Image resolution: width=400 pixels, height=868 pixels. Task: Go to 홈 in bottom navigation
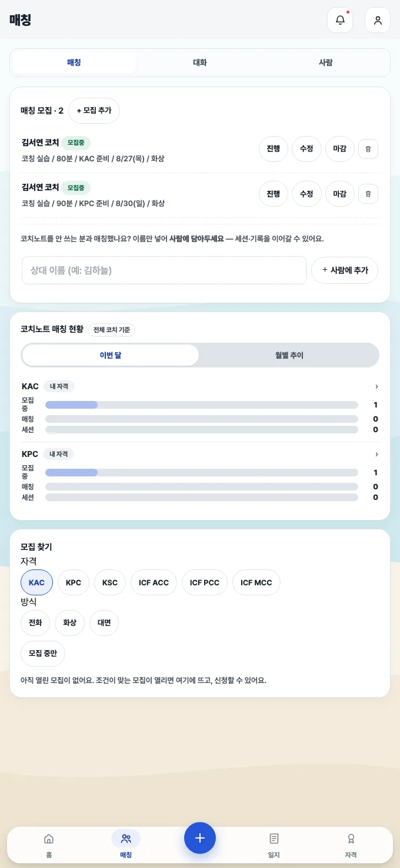coord(49,845)
